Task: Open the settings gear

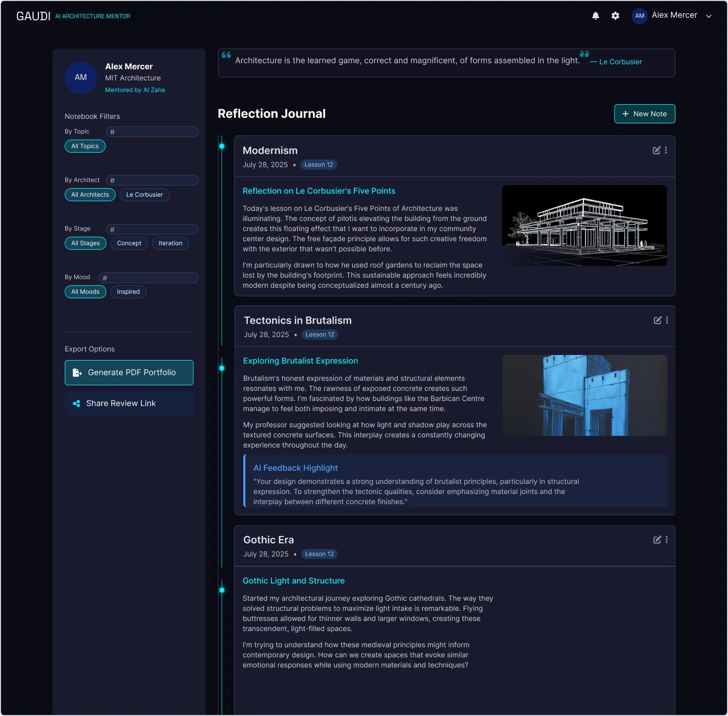Action: (615, 16)
